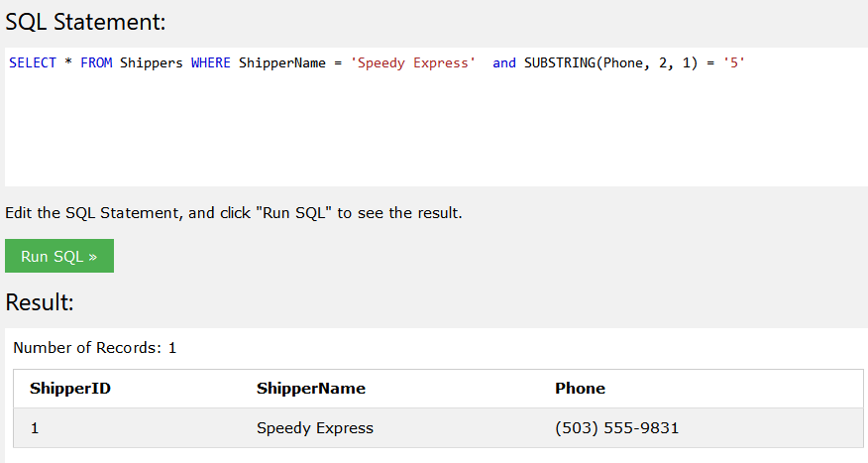
Task: Click the Run SQL button
Action: (x=59, y=256)
